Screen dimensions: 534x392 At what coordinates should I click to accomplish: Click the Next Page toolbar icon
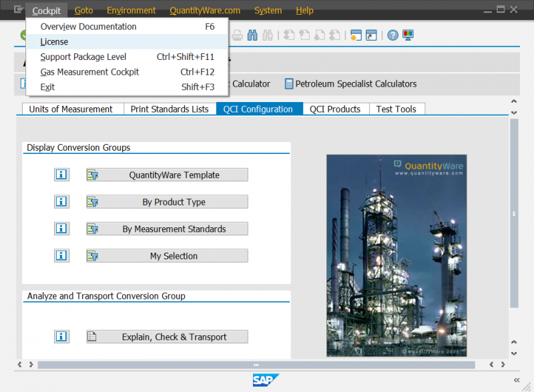(x=320, y=35)
